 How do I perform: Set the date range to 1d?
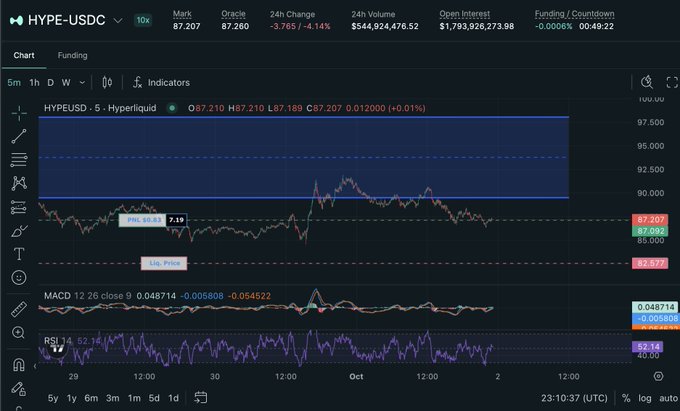pyautogui.click(x=173, y=398)
